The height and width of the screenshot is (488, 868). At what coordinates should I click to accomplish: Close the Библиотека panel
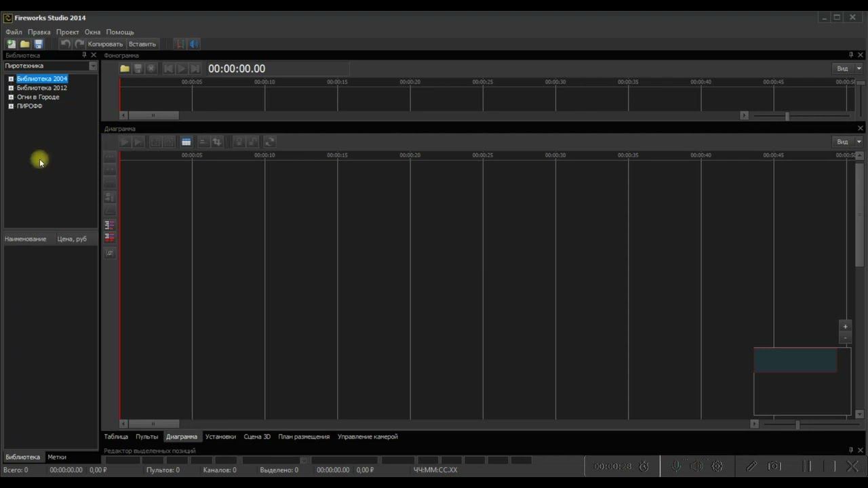tap(94, 55)
